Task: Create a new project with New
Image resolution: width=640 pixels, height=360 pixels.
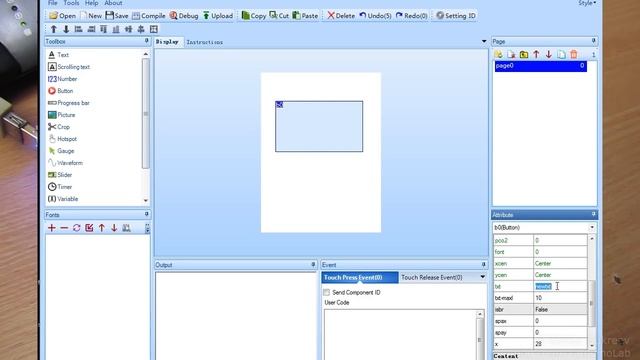Action: click(91, 16)
